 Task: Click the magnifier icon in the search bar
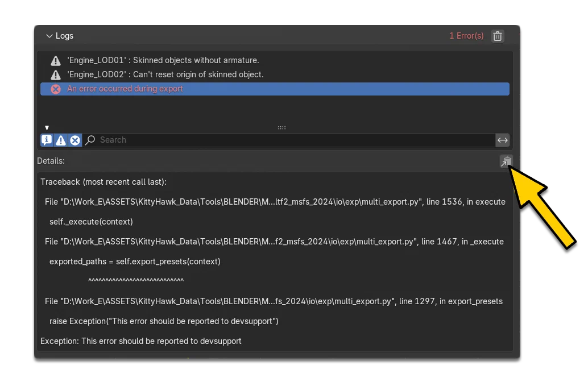click(90, 140)
